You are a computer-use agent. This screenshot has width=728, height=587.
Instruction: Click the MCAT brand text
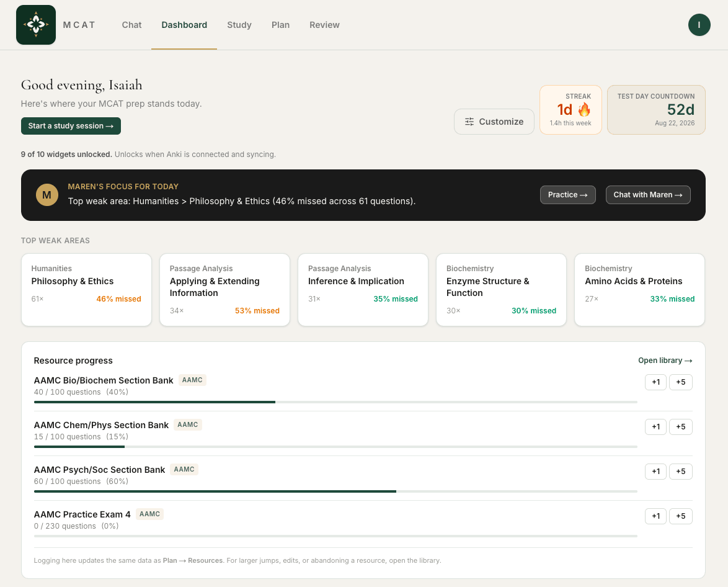tap(79, 25)
